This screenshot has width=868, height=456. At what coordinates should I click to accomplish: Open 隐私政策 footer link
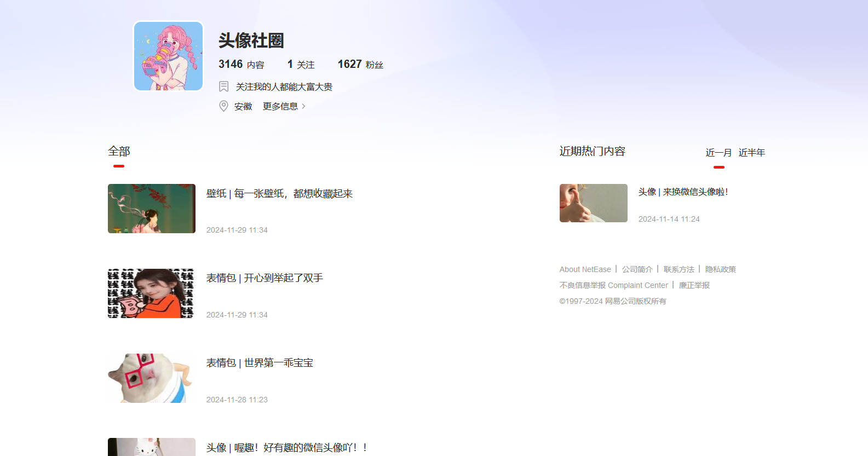[x=720, y=269]
